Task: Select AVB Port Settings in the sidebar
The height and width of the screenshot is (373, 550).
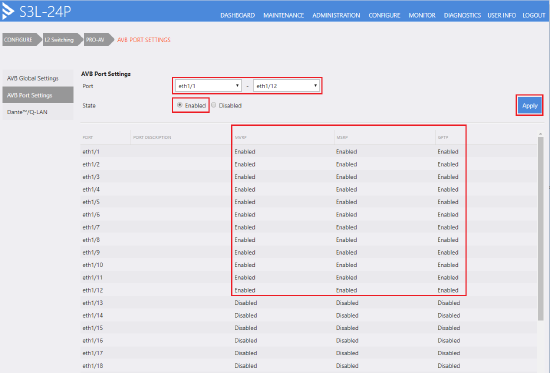Action: point(38,95)
